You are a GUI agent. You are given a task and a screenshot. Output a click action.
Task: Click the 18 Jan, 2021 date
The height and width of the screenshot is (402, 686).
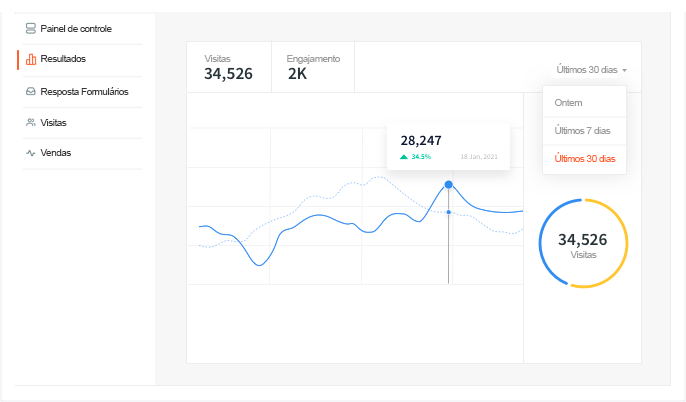pyautogui.click(x=479, y=157)
